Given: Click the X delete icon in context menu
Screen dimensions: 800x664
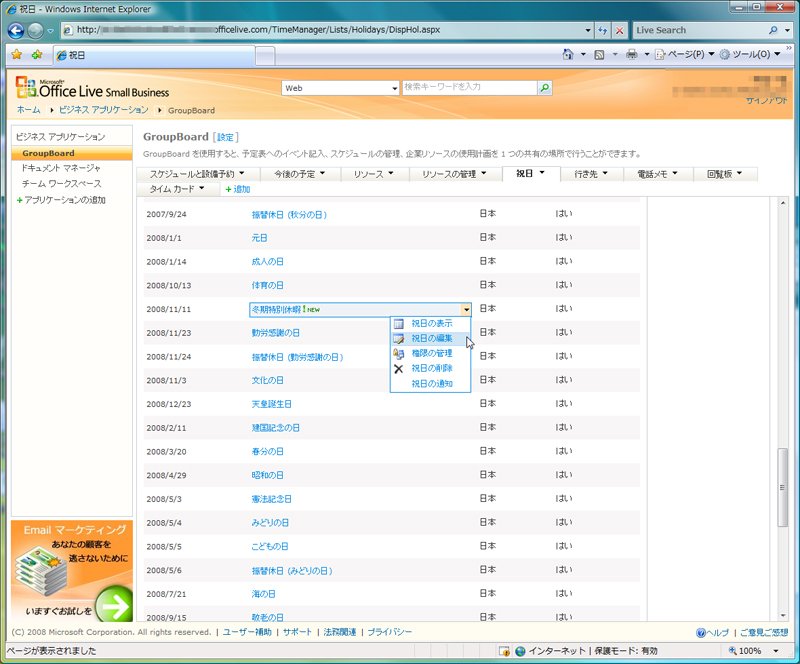Looking at the screenshot, I should (399, 368).
